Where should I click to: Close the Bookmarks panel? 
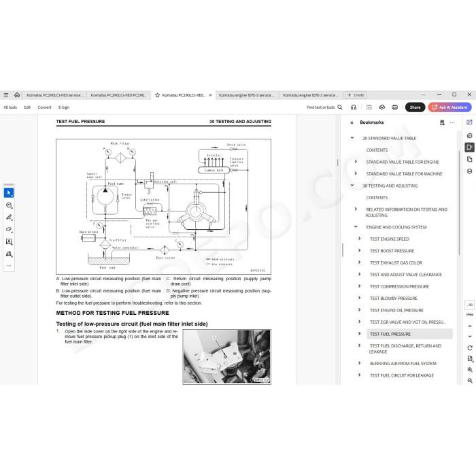pyautogui.click(x=352, y=122)
